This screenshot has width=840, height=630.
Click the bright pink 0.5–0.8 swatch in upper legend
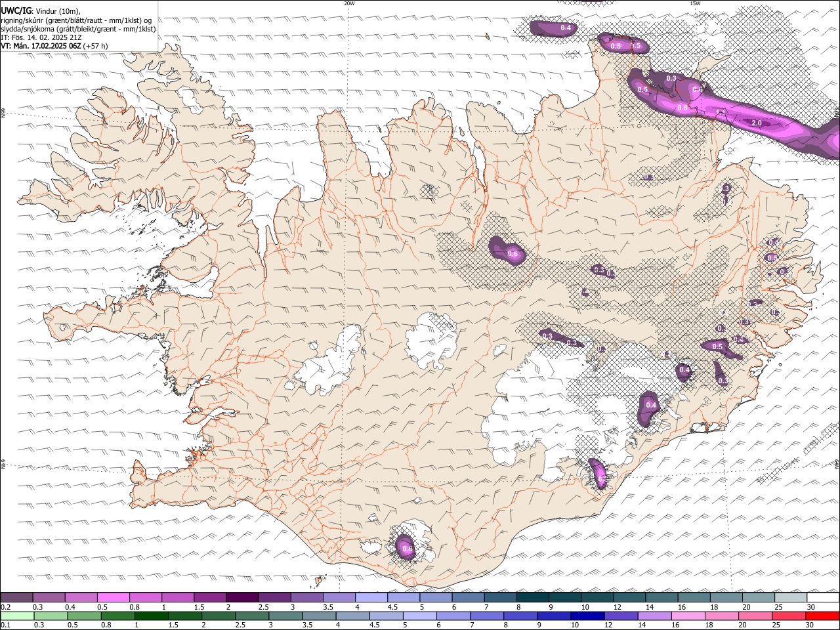[114, 598]
